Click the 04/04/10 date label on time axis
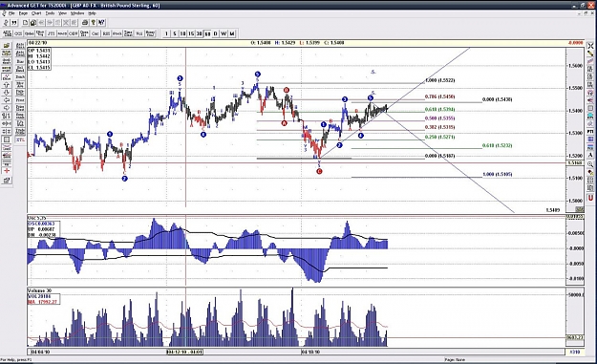Image resolution: width=597 pixels, height=364 pixels. tap(40, 352)
